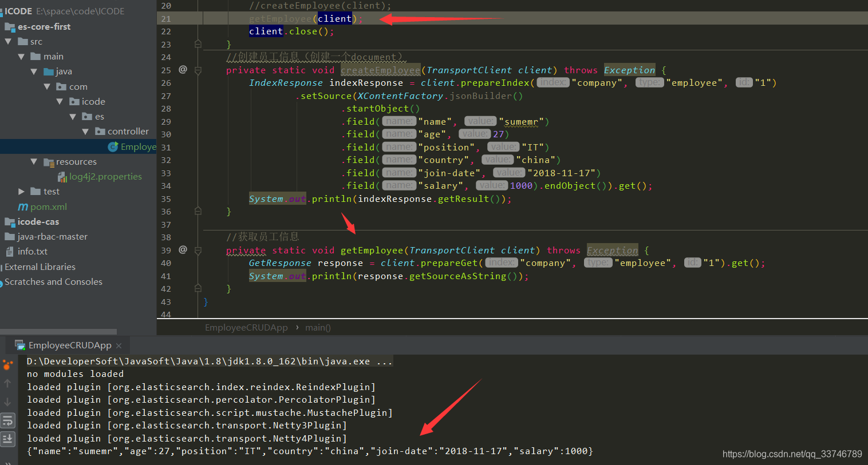This screenshot has height=465, width=868.
Task: Click the fold-end marker on line 36
Action: point(198,211)
